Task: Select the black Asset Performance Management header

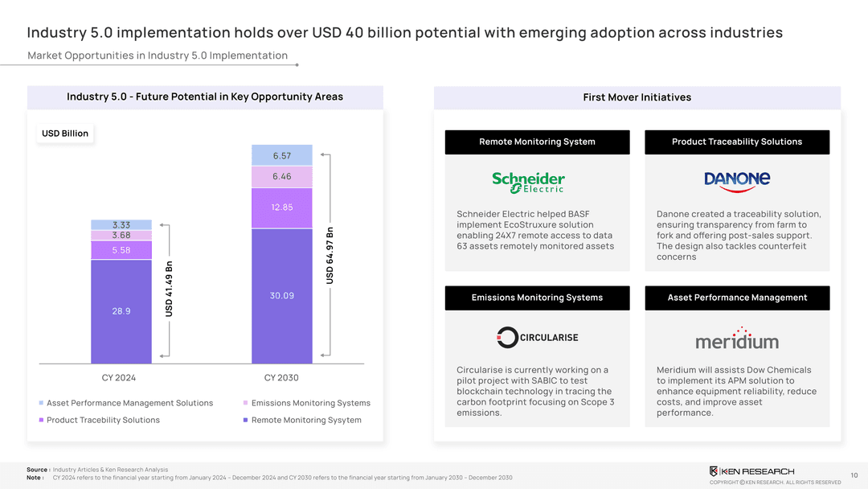Action: [737, 298]
